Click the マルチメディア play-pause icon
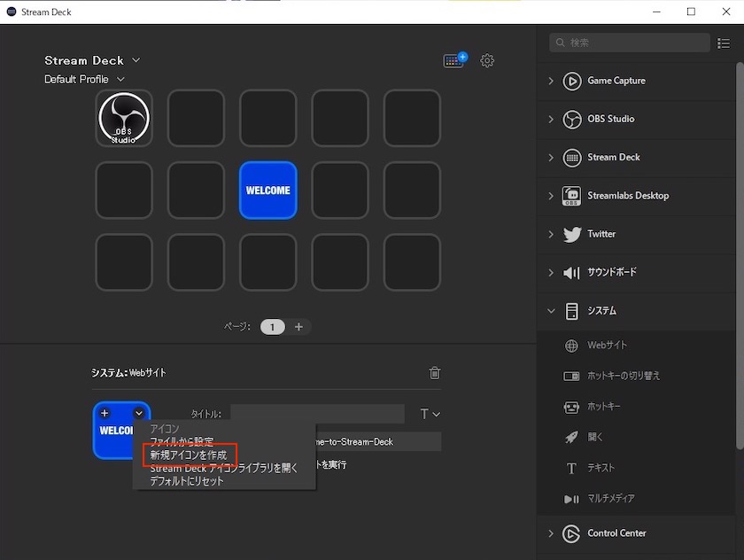 click(x=571, y=499)
